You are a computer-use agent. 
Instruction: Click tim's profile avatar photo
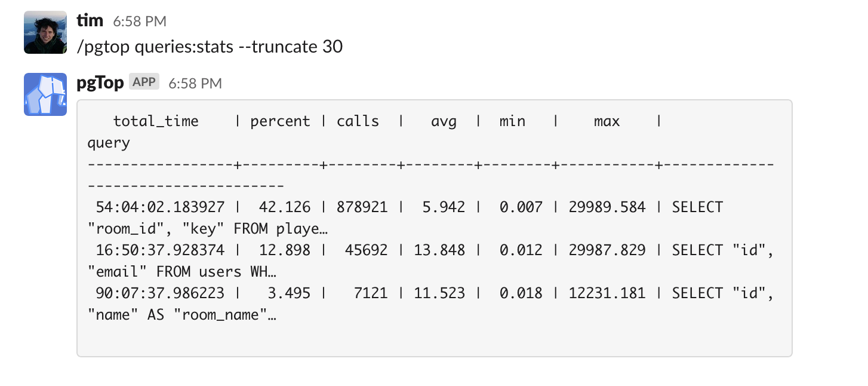[x=45, y=32]
